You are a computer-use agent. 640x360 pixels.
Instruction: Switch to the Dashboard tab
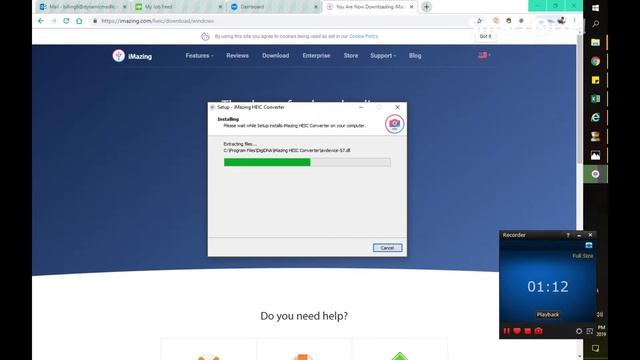click(273, 7)
